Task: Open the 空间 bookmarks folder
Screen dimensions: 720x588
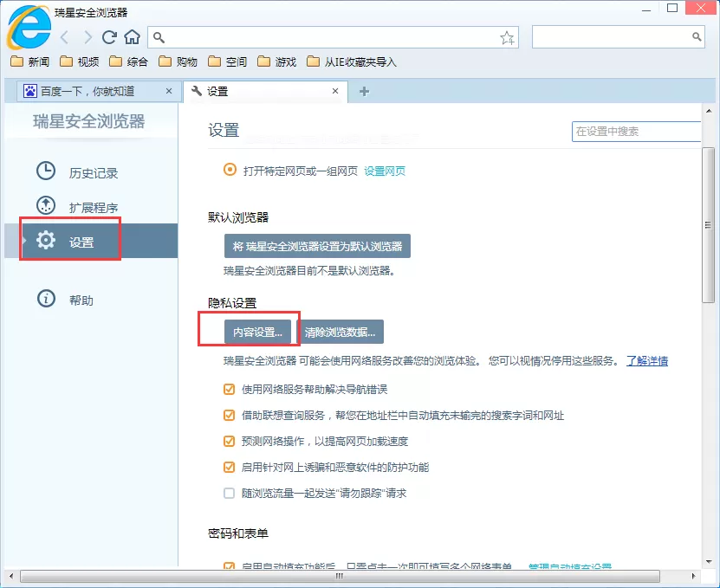Action: tap(228, 61)
